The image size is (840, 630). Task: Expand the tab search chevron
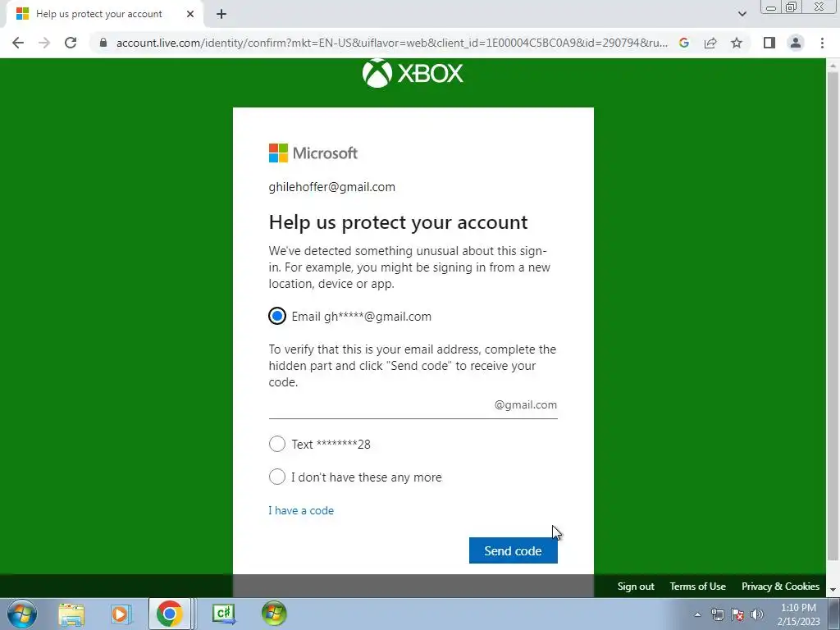click(742, 15)
